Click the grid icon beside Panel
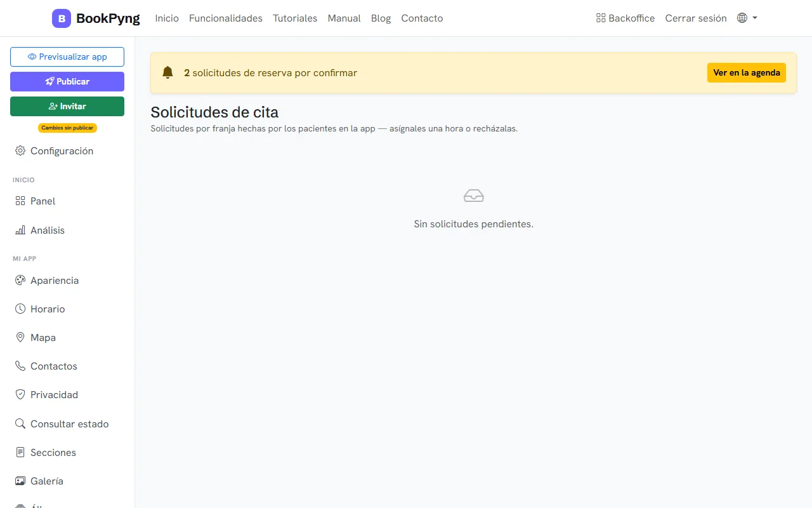The height and width of the screenshot is (508, 812). coord(20,201)
